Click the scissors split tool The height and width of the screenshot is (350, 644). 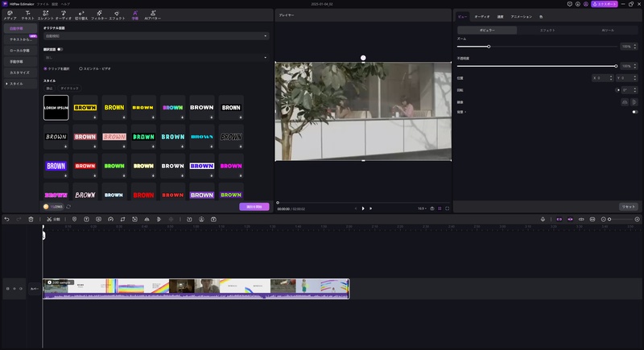click(x=53, y=220)
